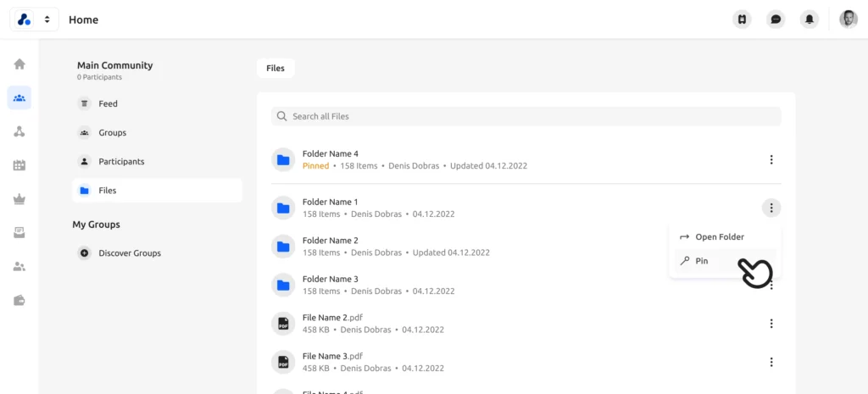The width and height of the screenshot is (868, 394).
Task: Click the Home title in top bar
Action: pos(84,20)
